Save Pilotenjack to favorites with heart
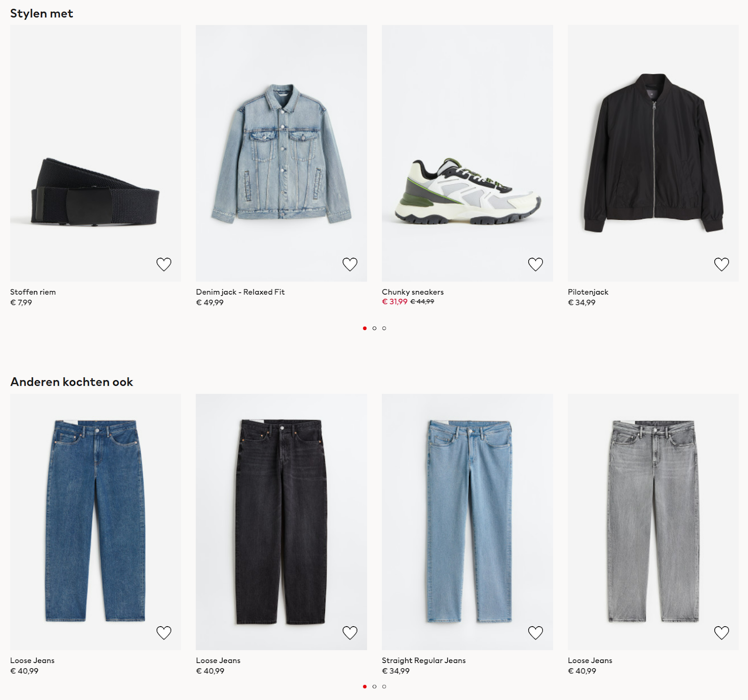 (x=721, y=264)
